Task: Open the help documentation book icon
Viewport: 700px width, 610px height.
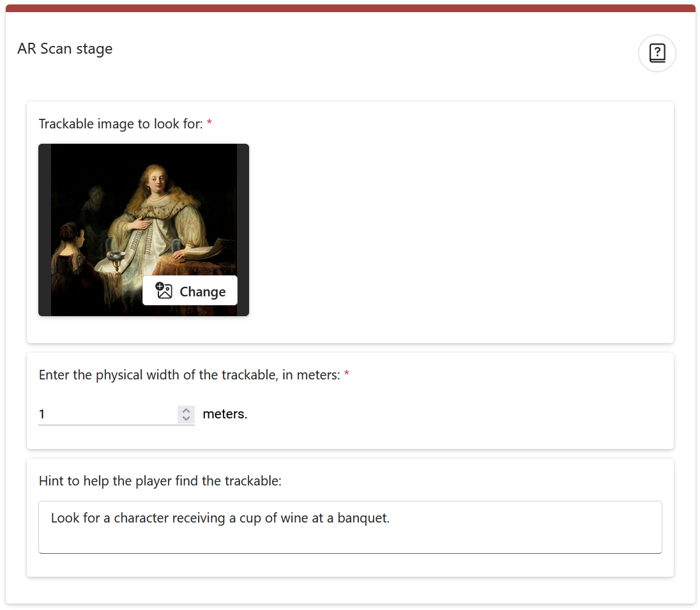Action: point(657,53)
